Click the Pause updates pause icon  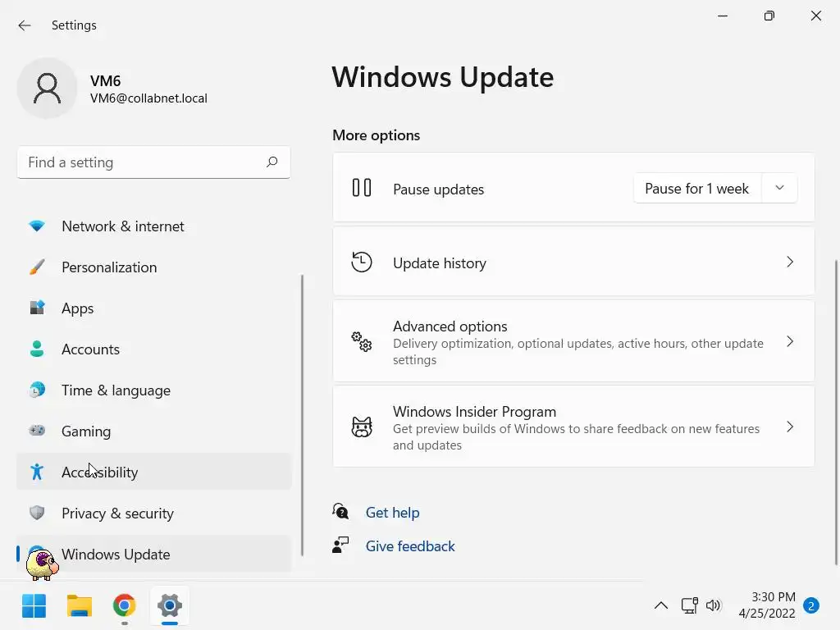pyautogui.click(x=362, y=188)
